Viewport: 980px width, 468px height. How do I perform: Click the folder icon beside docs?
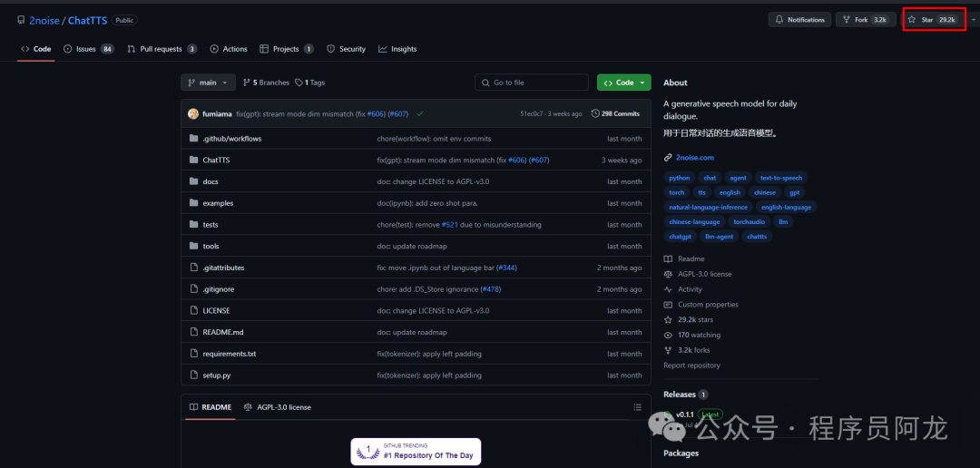point(193,181)
